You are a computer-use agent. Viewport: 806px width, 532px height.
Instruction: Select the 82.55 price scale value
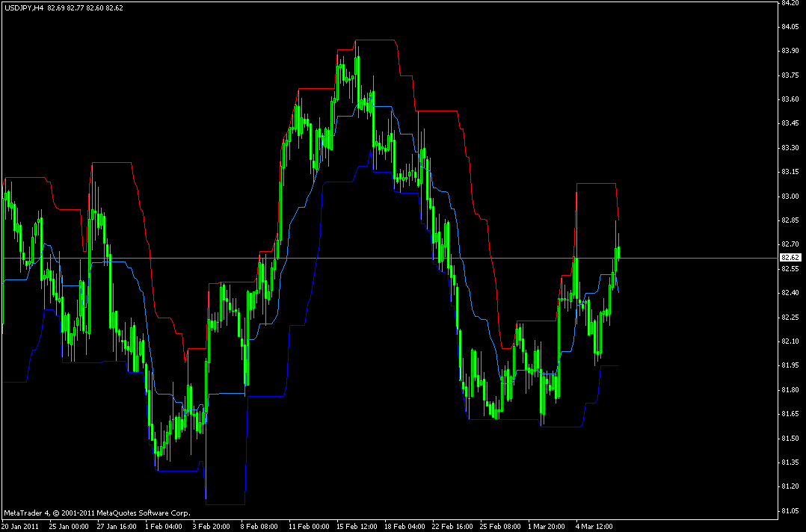790,268
